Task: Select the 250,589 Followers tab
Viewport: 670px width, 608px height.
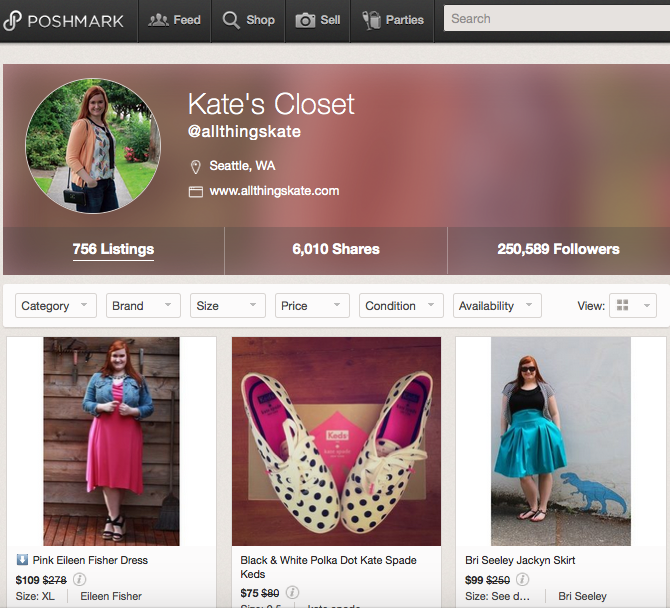Action: [x=558, y=249]
